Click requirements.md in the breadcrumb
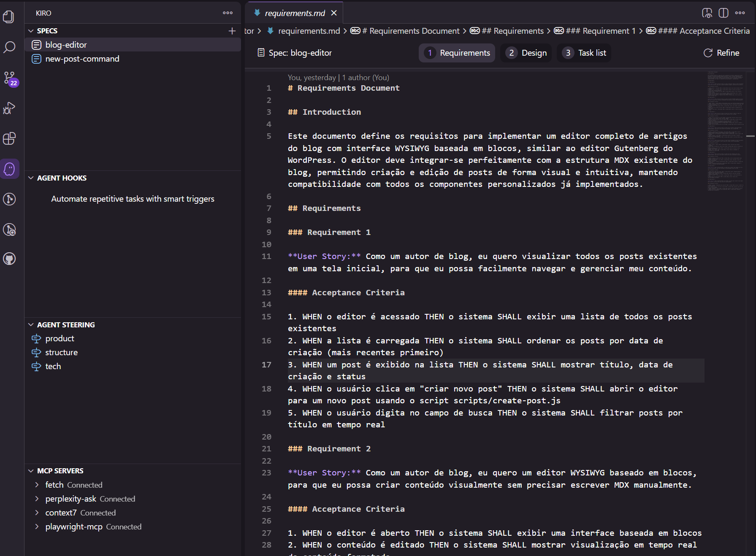Screen dimensions: 756x556 pyautogui.click(x=309, y=31)
